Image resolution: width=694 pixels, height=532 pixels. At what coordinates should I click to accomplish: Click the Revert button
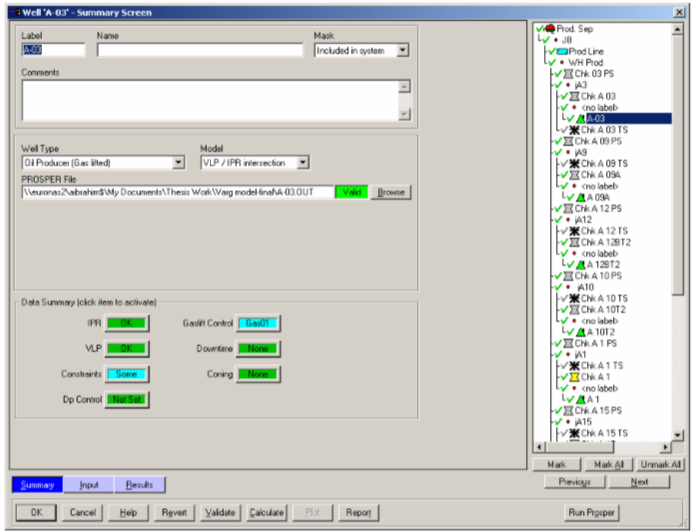[x=174, y=513]
